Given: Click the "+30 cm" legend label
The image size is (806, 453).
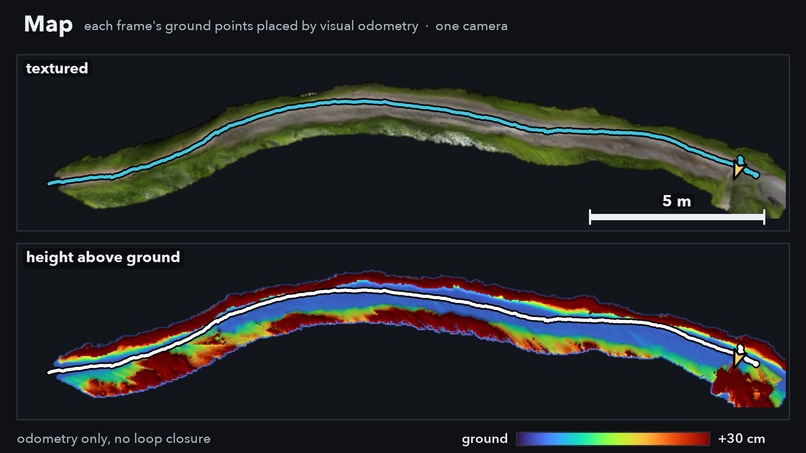Looking at the screenshot, I should (x=741, y=439).
